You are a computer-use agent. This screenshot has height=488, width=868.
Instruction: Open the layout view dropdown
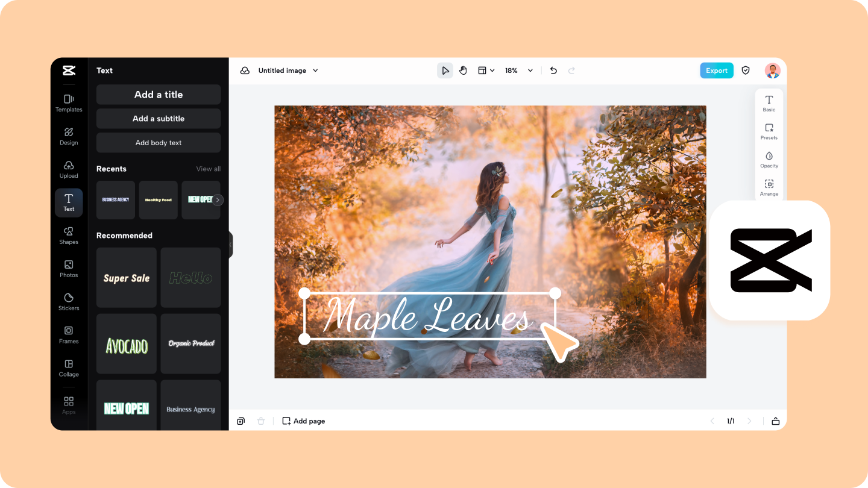click(486, 70)
